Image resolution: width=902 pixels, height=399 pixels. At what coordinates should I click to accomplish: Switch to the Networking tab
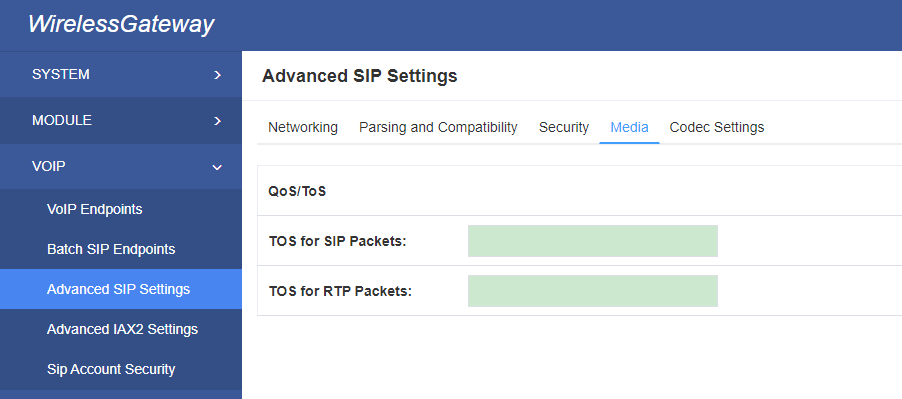pyautogui.click(x=303, y=127)
